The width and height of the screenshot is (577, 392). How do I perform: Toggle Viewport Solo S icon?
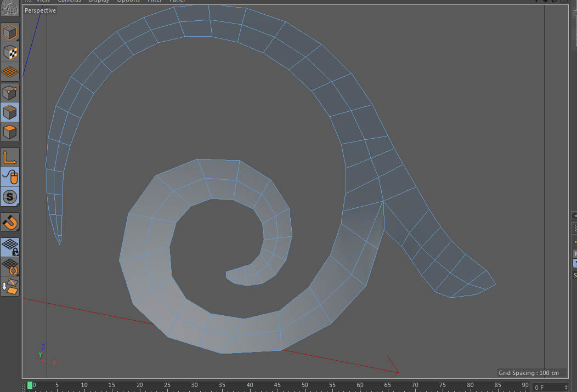[x=10, y=197]
